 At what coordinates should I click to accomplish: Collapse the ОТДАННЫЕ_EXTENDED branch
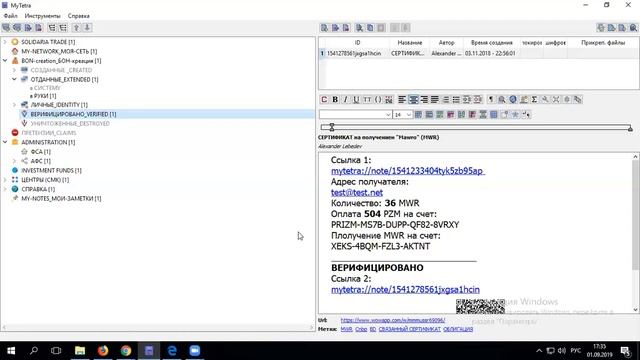tap(14, 79)
